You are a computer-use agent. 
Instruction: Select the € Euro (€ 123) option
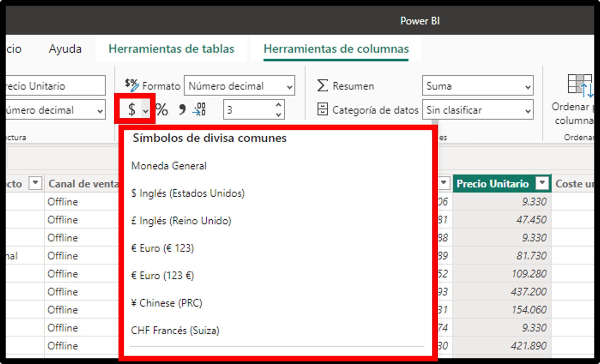point(162,248)
